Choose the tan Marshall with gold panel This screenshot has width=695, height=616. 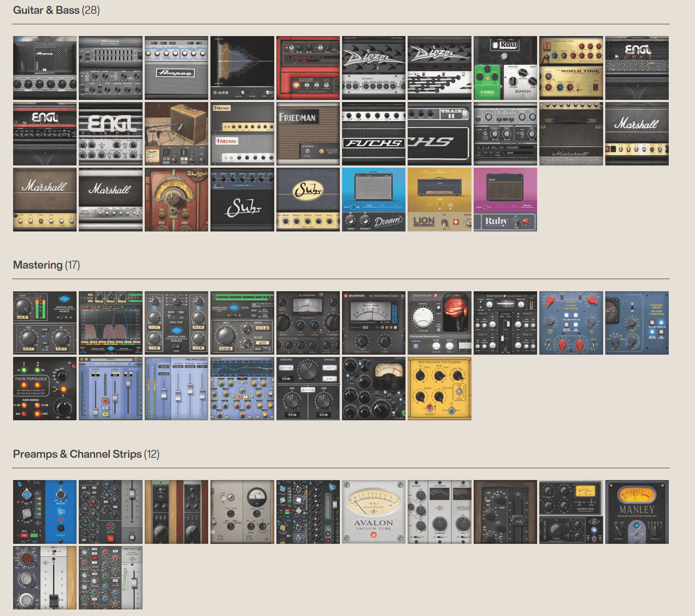45,199
